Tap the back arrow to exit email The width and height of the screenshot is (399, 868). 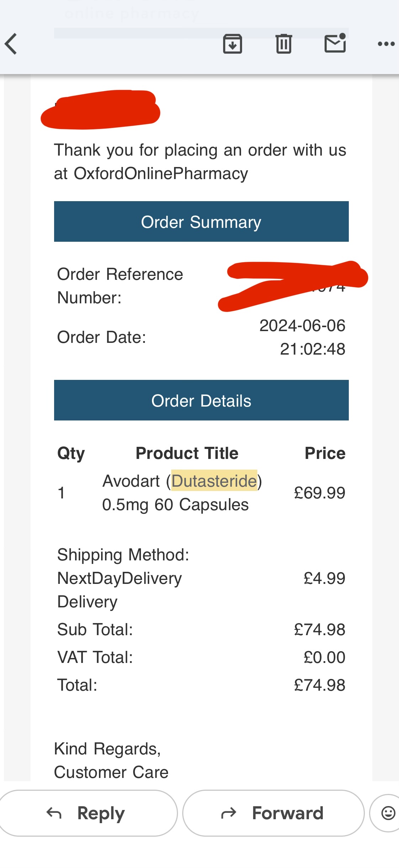(x=11, y=44)
